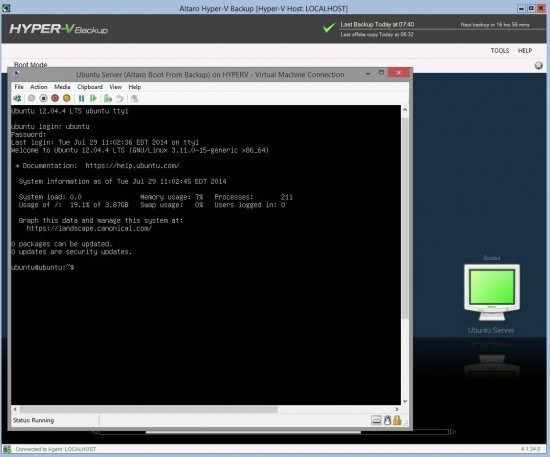
Task: Click VM Connection window system icon
Action: point(16,73)
